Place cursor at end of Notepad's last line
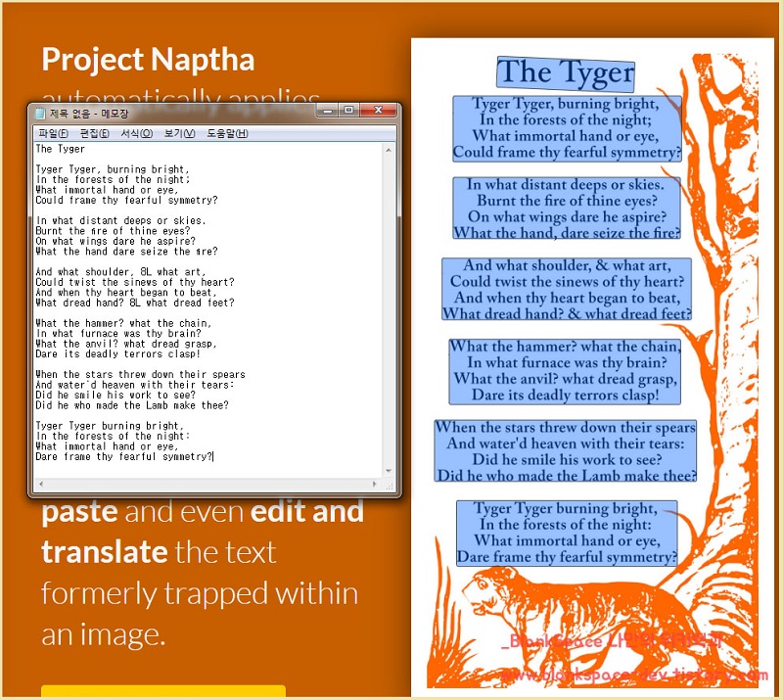 (212, 456)
